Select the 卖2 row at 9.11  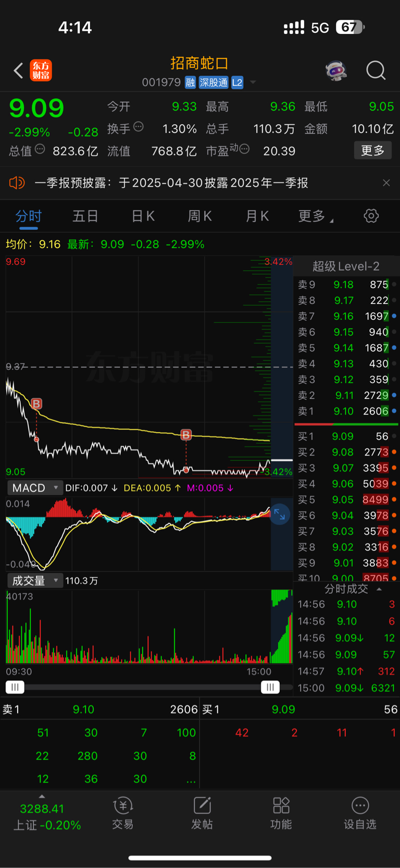coord(347,395)
